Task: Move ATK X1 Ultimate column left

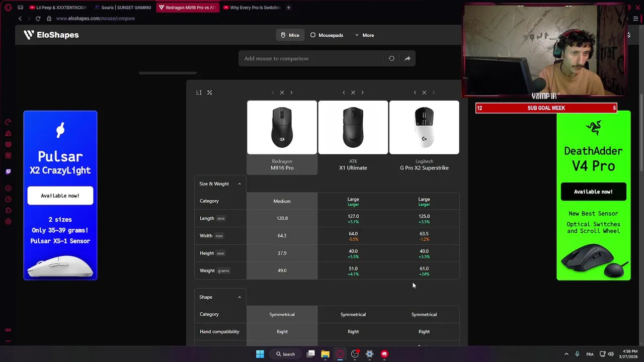Action: pos(344,93)
